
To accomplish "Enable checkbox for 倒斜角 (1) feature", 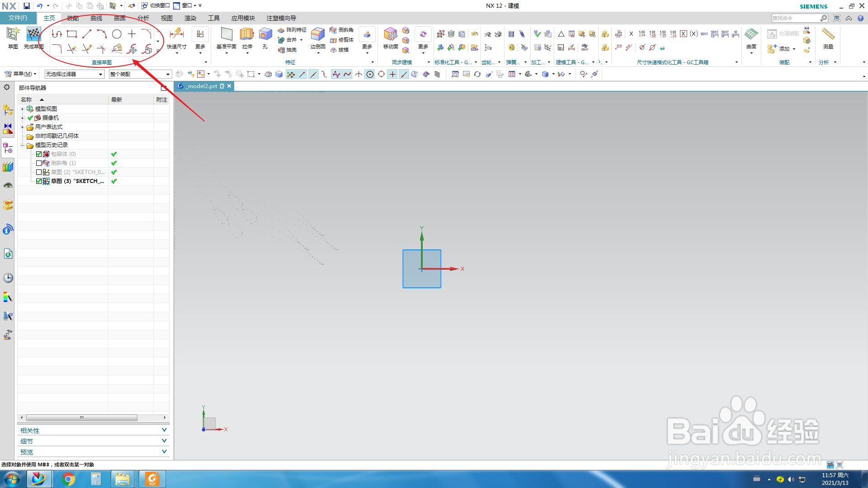I will click(x=39, y=163).
